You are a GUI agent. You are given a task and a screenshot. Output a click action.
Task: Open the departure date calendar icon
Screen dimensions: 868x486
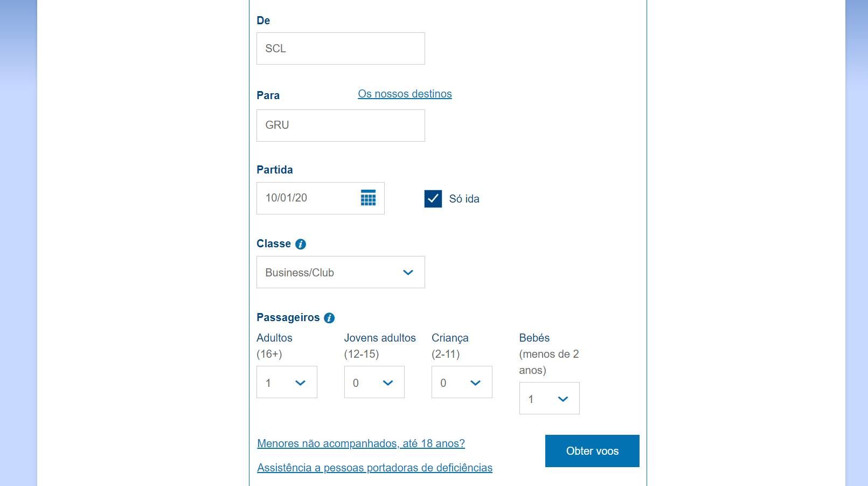click(368, 198)
